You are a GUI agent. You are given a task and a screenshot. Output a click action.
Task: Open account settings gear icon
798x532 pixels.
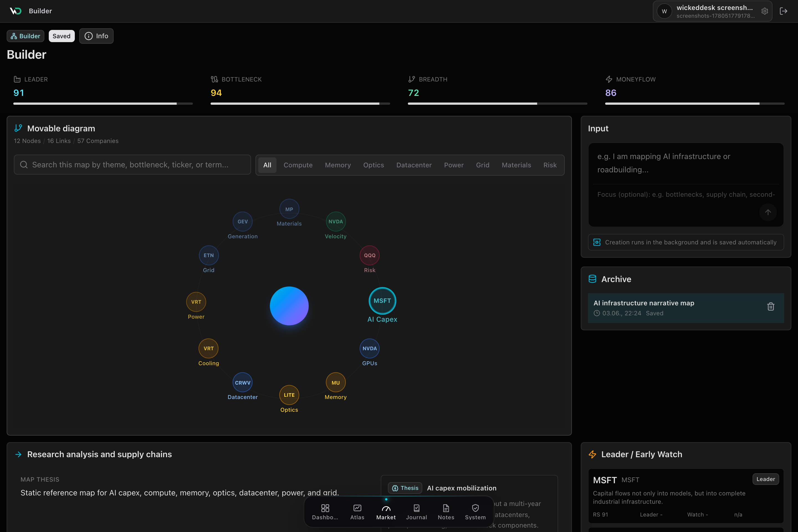[764, 11]
